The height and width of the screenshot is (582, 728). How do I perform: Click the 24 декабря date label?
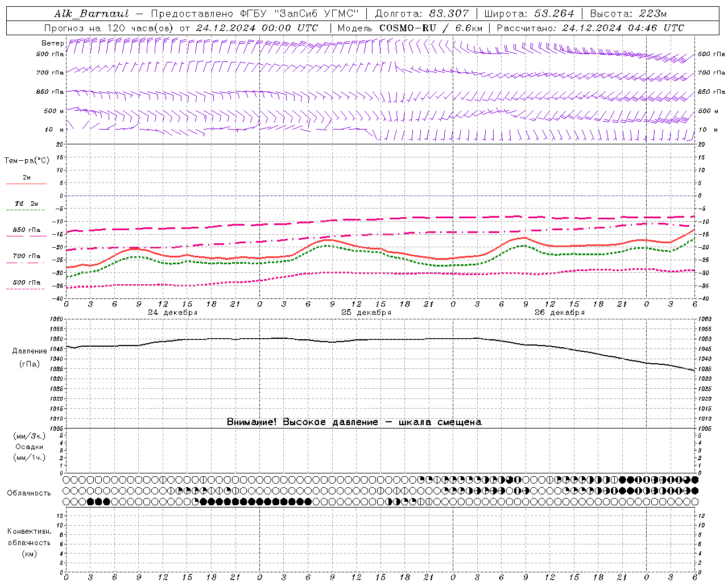coord(173,313)
